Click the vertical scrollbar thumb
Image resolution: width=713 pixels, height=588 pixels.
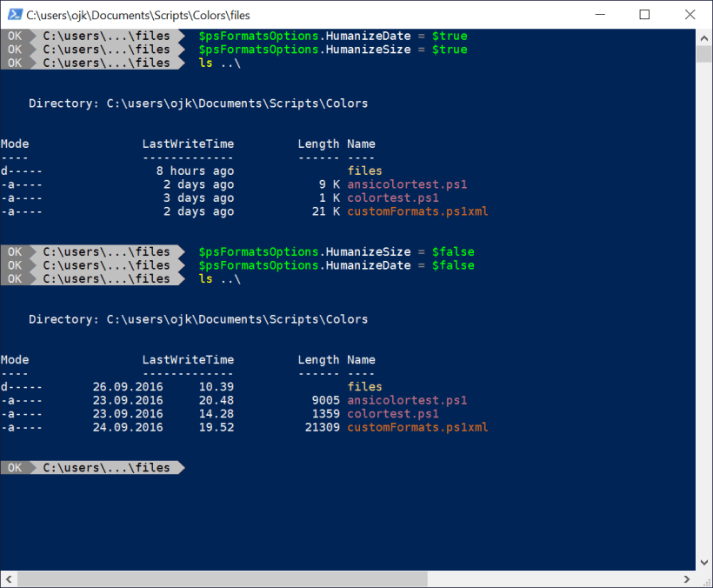click(x=704, y=54)
